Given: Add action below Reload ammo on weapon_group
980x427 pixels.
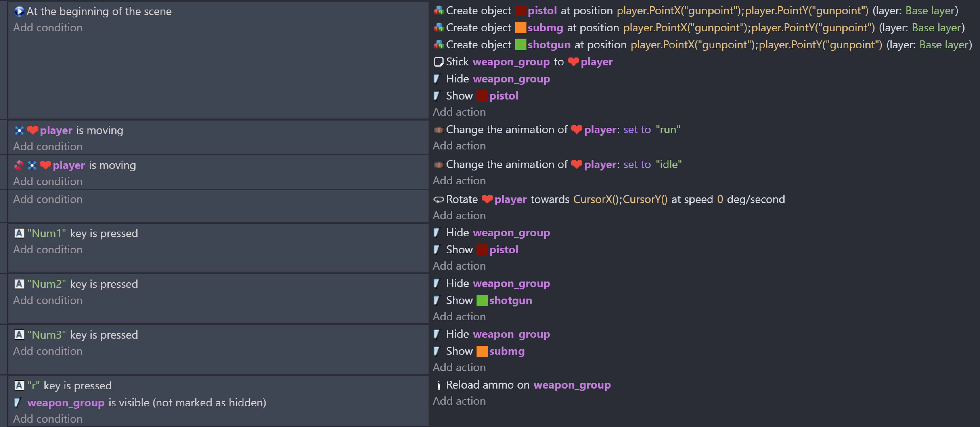Looking at the screenshot, I should (459, 401).
